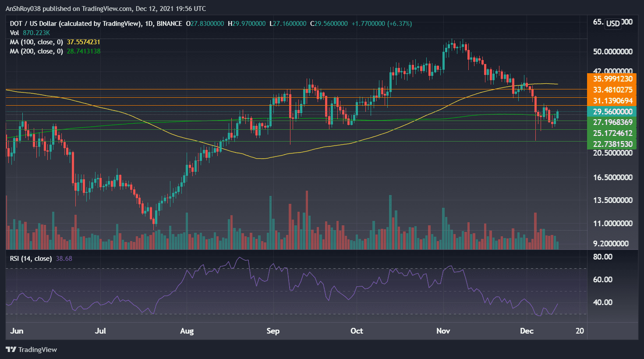The height and width of the screenshot is (359, 644).
Task: Select Oct on the time axis
Action: 357,331
